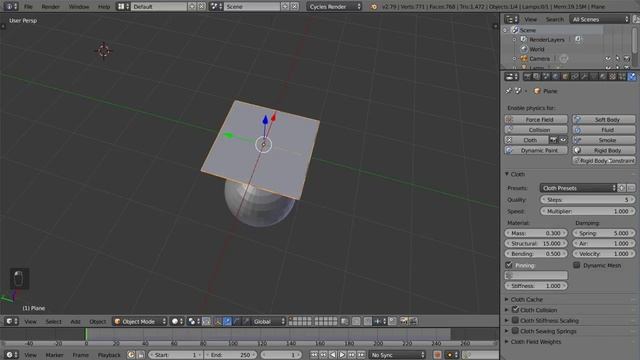Enable Collision physics
Image resolution: width=640 pixels, height=360 pixels.
tap(536, 130)
